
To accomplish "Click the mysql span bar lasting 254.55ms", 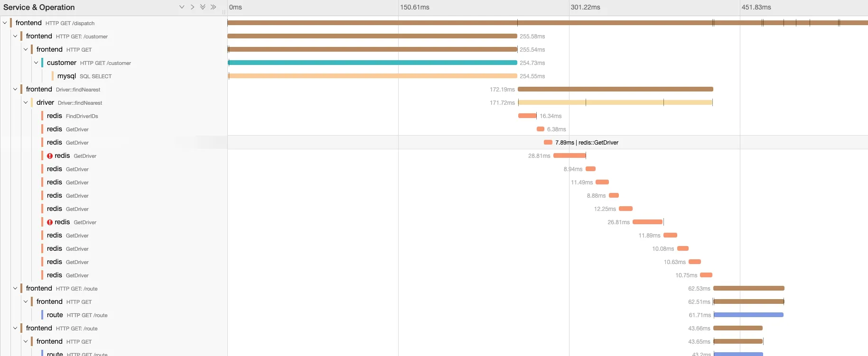I will (373, 76).
